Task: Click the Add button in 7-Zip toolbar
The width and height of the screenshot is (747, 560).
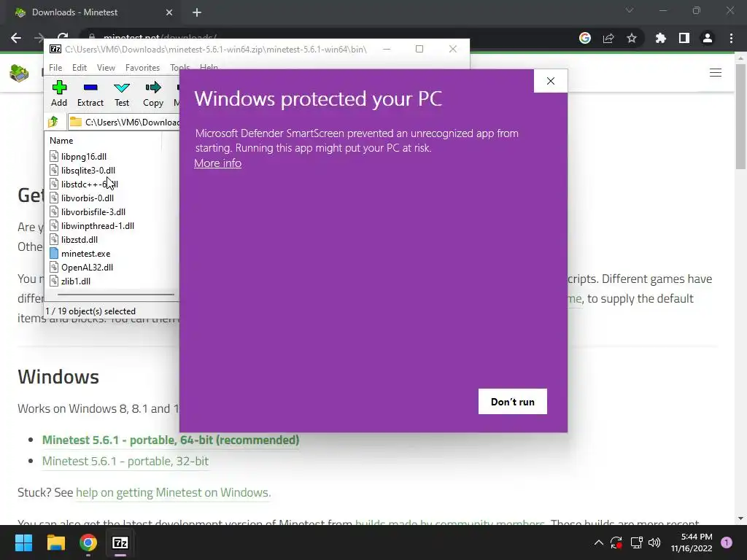Action: [x=59, y=94]
